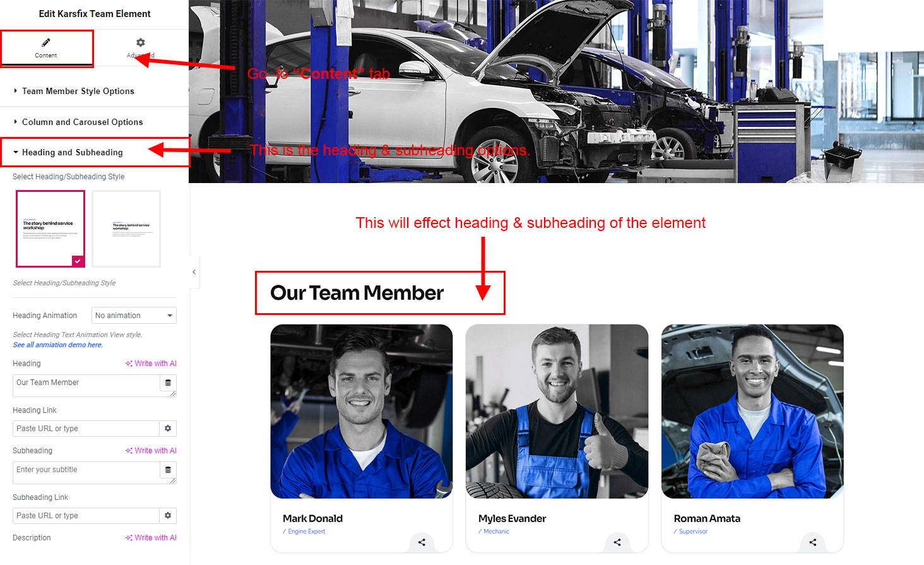Image resolution: width=924 pixels, height=565 pixels.
Task: Switch to the Content tab
Action: 46,48
